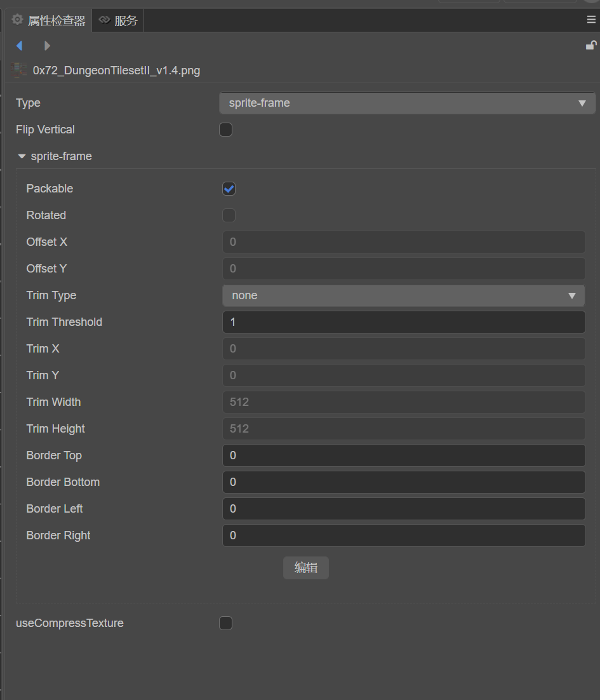This screenshot has height=700, width=600.
Task: Open the panel hamburger menu
Action: tap(591, 20)
